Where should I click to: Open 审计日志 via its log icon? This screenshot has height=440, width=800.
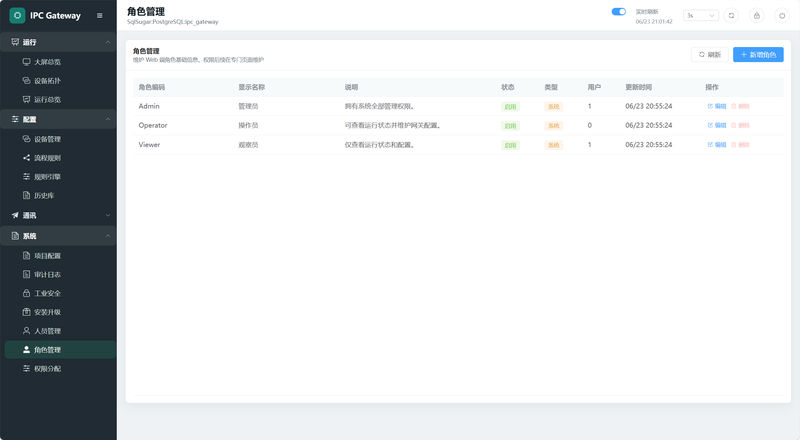[x=27, y=275]
